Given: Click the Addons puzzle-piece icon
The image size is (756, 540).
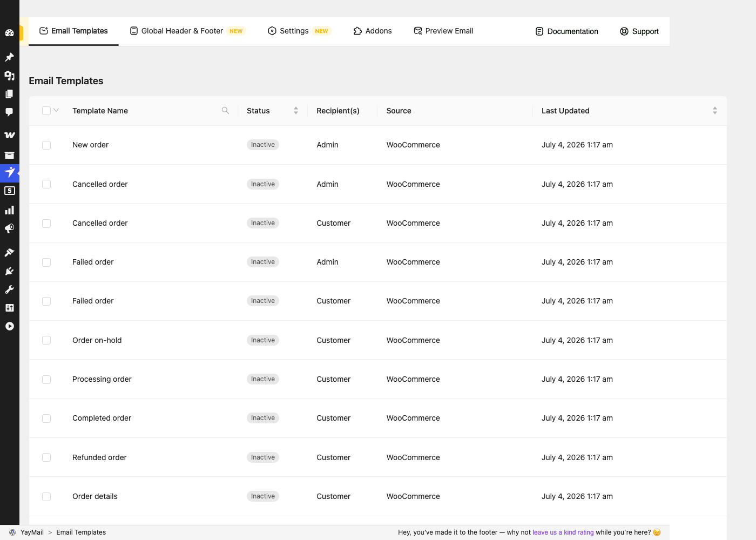Looking at the screenshot, I should coord(357,31).
